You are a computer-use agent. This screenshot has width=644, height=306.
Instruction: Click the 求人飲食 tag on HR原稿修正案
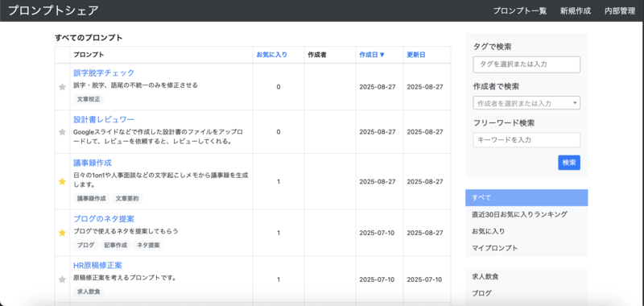click(x=89, y=292)
